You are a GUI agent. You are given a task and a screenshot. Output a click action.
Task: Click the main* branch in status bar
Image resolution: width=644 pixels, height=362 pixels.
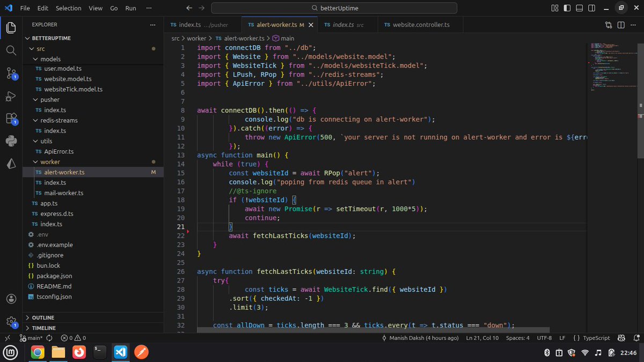coord(32,338)
